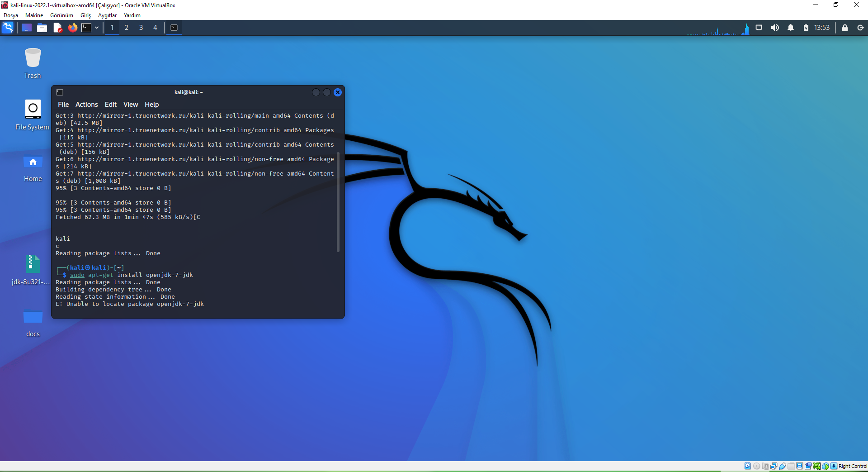Click the VirtualBox network adapter indicator
The height and width of the screenshot is (472, 868).
[x=774, y=466]
